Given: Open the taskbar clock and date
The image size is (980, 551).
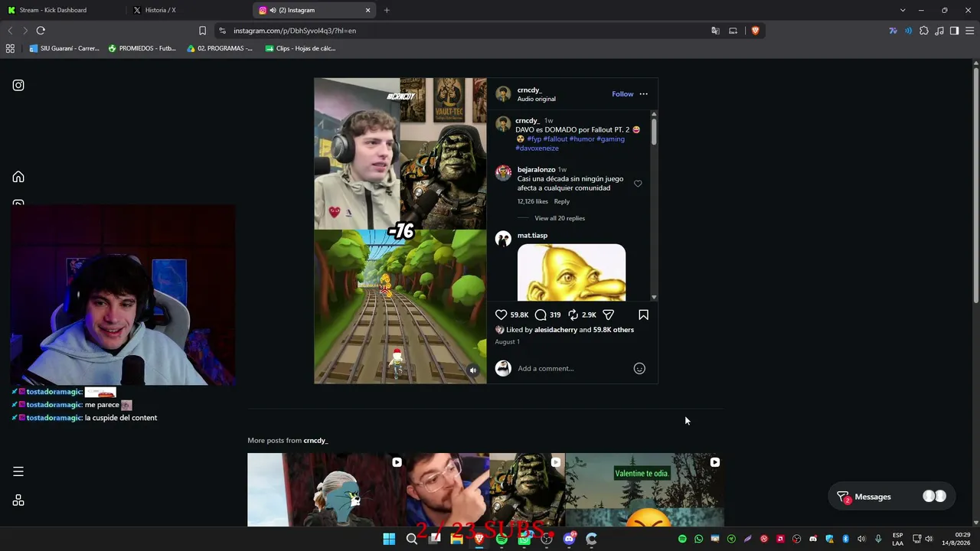Looking at the screenshot, I should [955, 539].
